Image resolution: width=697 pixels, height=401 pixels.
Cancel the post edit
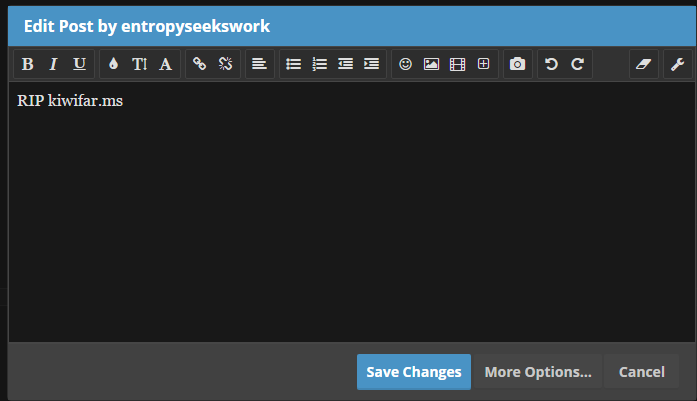click(x=641, y=372)
